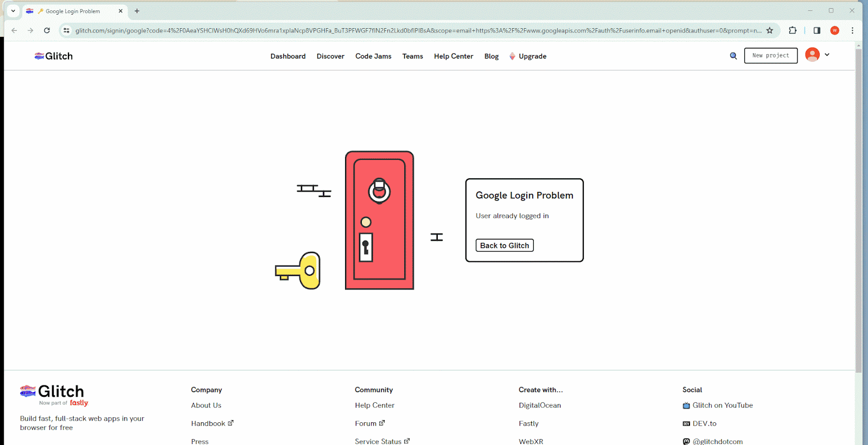Select the Google Login Problem tab
Image resolution: width=868 pixels, height=445 pixels.
(75, 11)
